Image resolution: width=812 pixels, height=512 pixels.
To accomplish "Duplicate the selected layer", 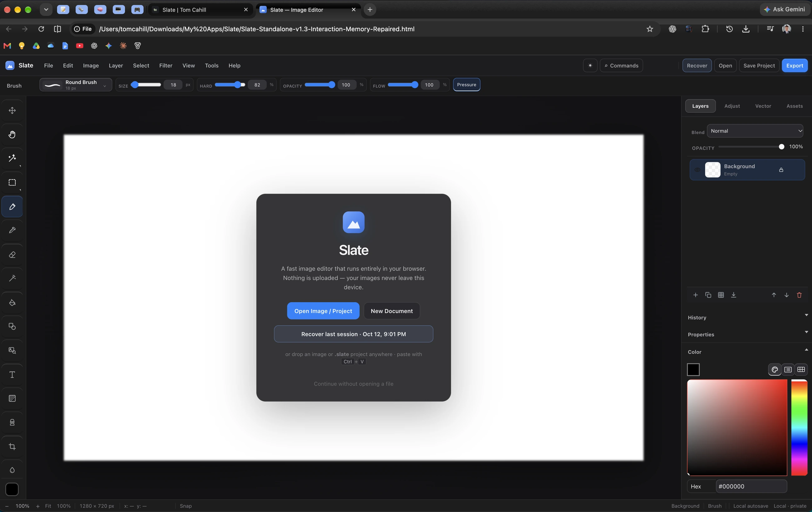I will (708, 295).
